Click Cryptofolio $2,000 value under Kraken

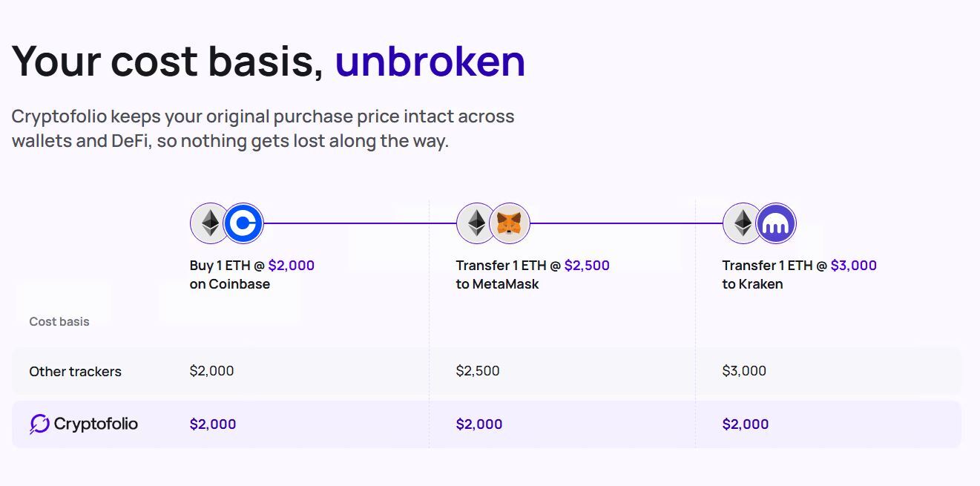(746, 424)
